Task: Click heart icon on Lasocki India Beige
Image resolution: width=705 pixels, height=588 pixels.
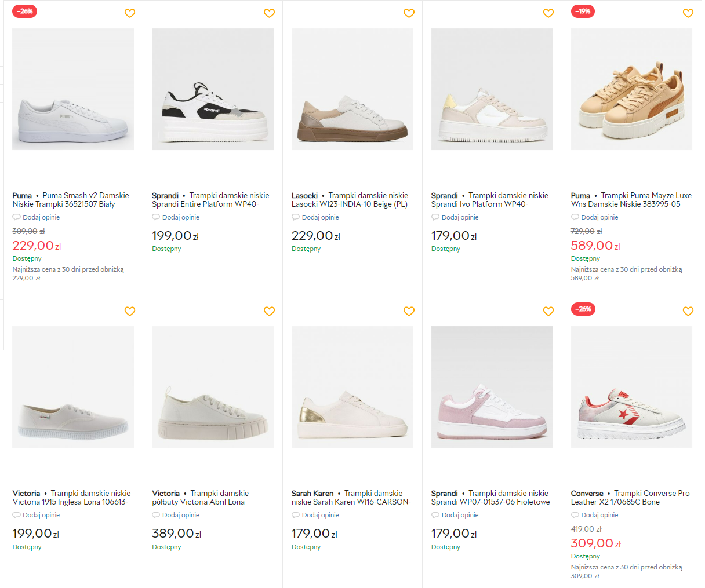Action: 409,13
